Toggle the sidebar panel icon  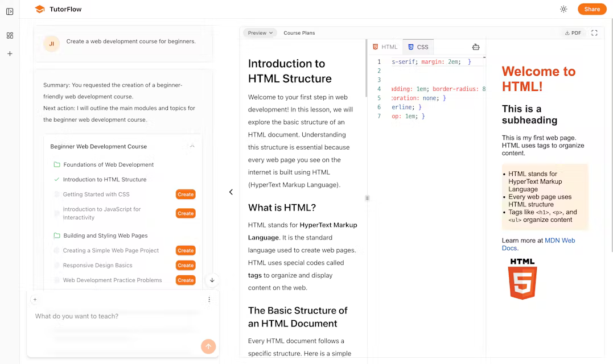tap(10, 11)
